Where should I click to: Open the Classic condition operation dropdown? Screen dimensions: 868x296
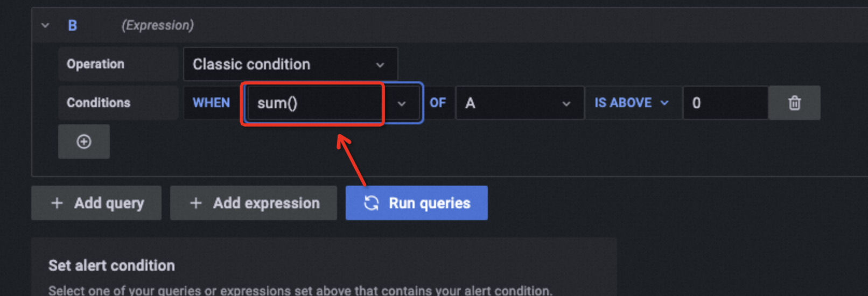(x=290, y=64)
